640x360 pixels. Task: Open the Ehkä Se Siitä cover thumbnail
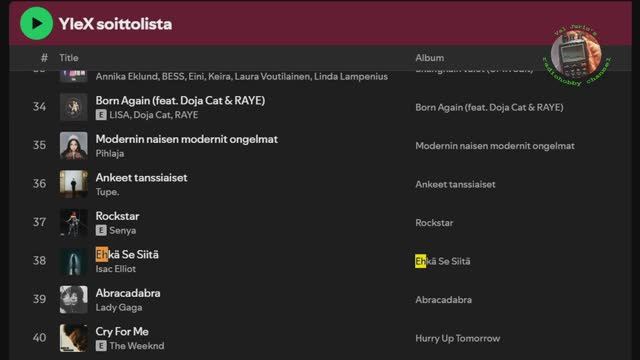[73, 261]
